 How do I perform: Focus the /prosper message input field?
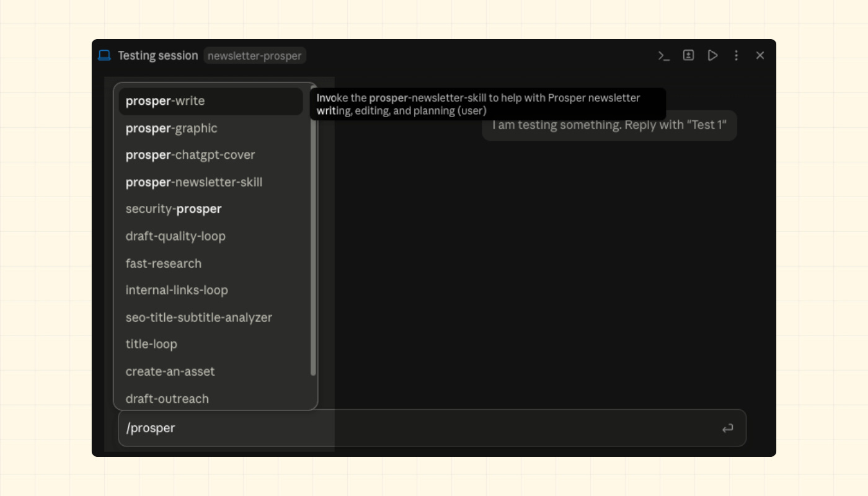[x=432, y=428]
